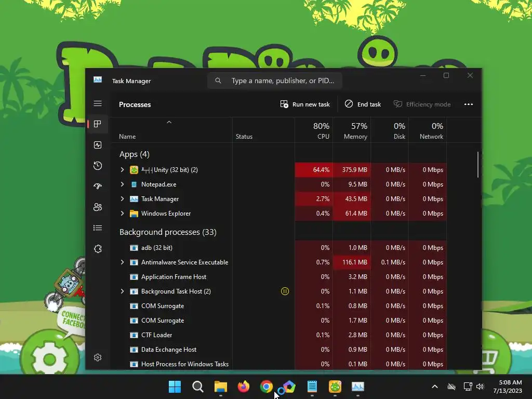
Task: Click the Efficiency mode button
Action: pos(422,104)
